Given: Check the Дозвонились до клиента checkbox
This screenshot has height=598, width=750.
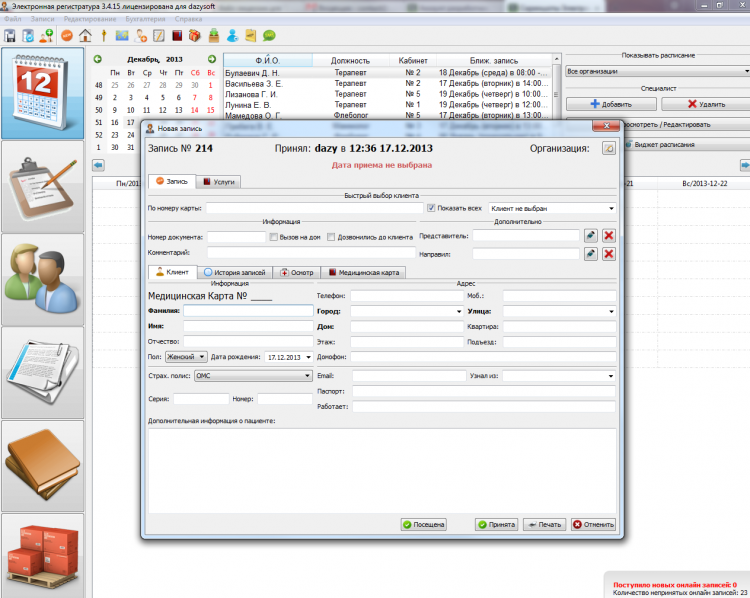Looking at the screenshot, I should (x=331, y=237).
